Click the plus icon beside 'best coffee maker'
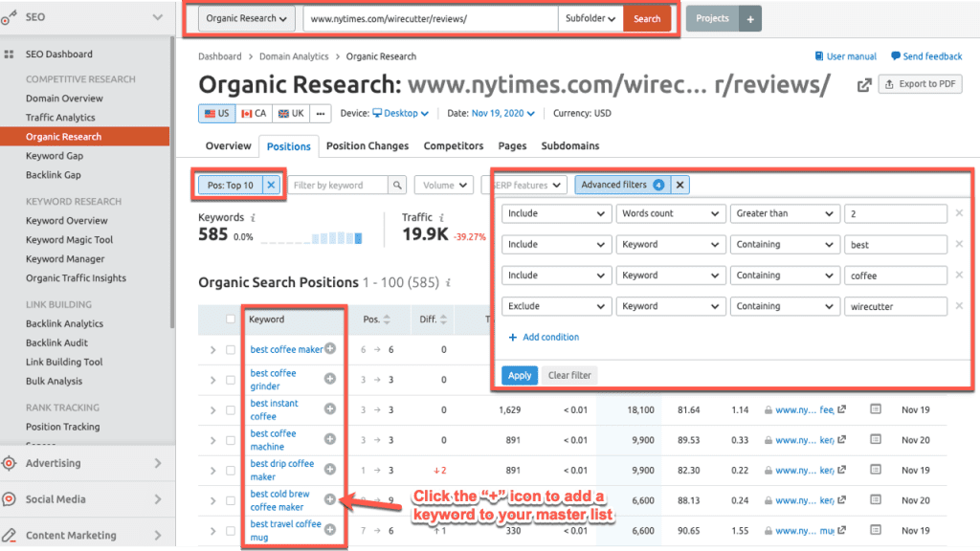 point(330,349)
